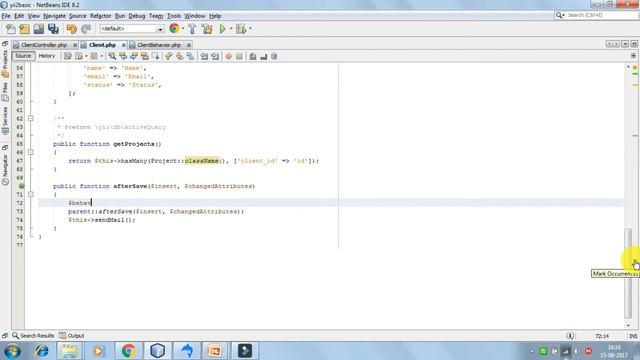Image resolution: width=640 pixels, height=360 pixels.
Task: Click the Next Bookmark icon
Action: (180, 56)
